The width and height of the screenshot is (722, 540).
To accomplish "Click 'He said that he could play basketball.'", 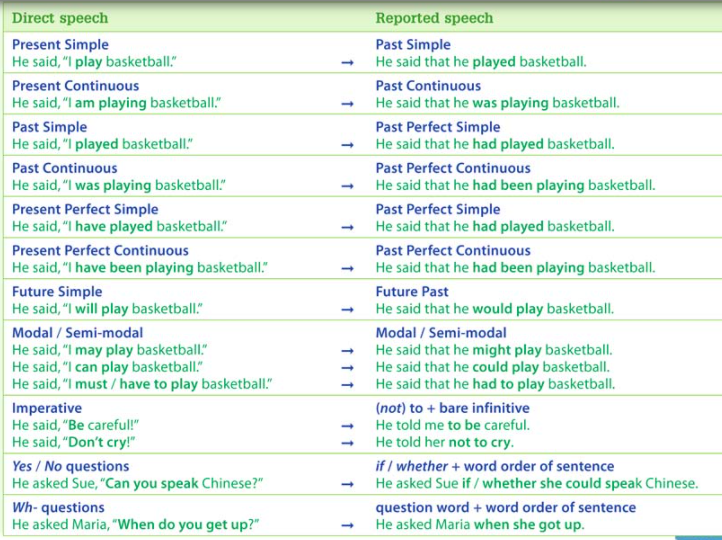I will click(x=493, y=367).
